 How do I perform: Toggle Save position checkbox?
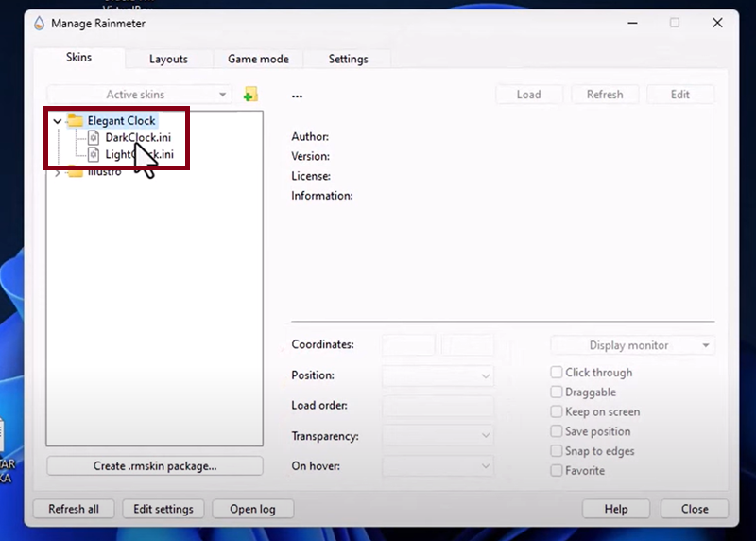(x=557, y=431)
